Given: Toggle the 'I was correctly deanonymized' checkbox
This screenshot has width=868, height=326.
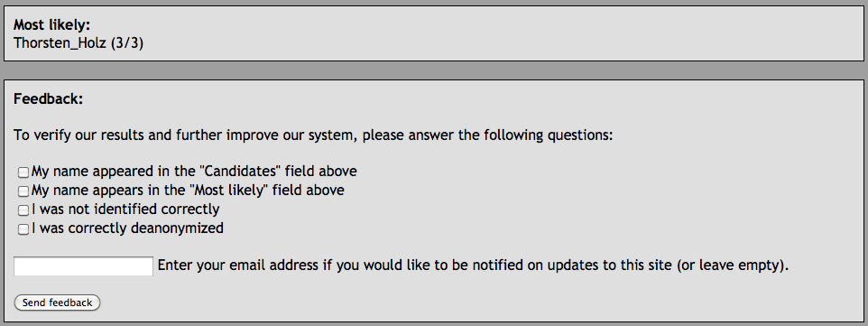Looking at the screenshot, I should (23, 229).
